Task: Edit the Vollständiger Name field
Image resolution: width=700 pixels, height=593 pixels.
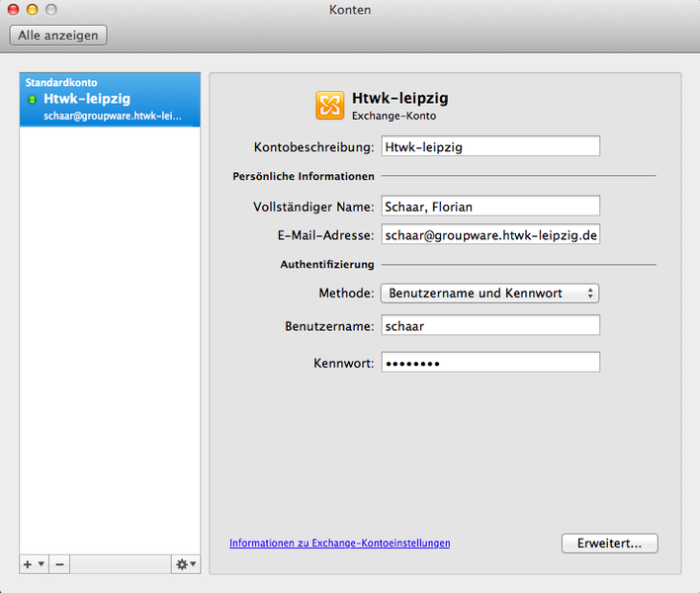Action: pyautogui.click(x=490, y=207)
